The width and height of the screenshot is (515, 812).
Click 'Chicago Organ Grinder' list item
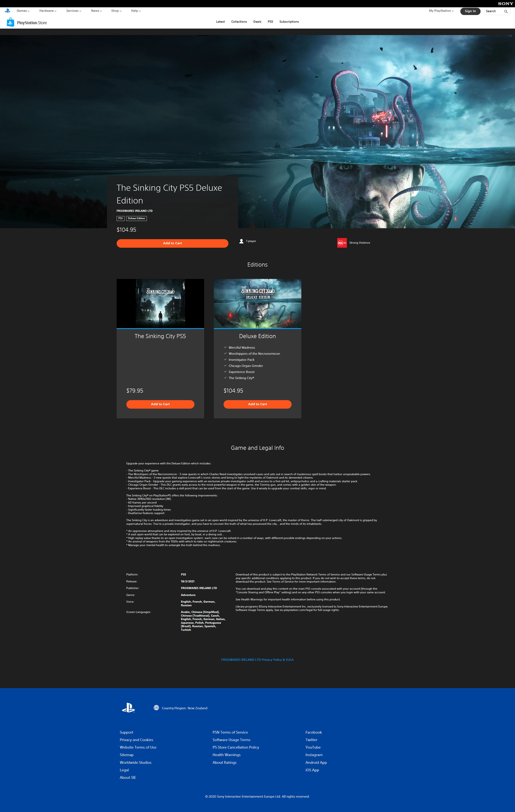(246, 365)
